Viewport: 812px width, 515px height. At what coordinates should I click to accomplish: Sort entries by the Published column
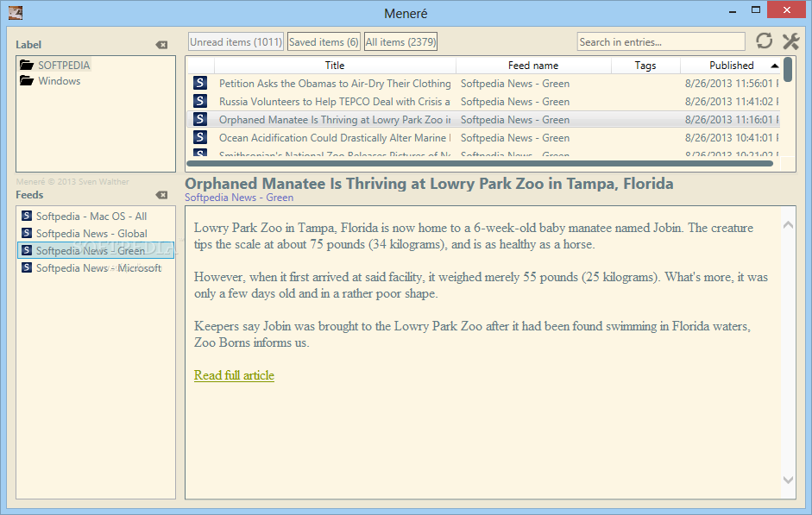(731, 66)
